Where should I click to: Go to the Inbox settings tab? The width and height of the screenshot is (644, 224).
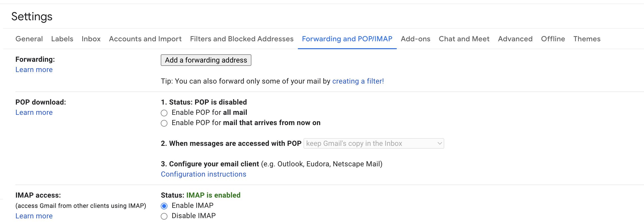tap(91, 39)
